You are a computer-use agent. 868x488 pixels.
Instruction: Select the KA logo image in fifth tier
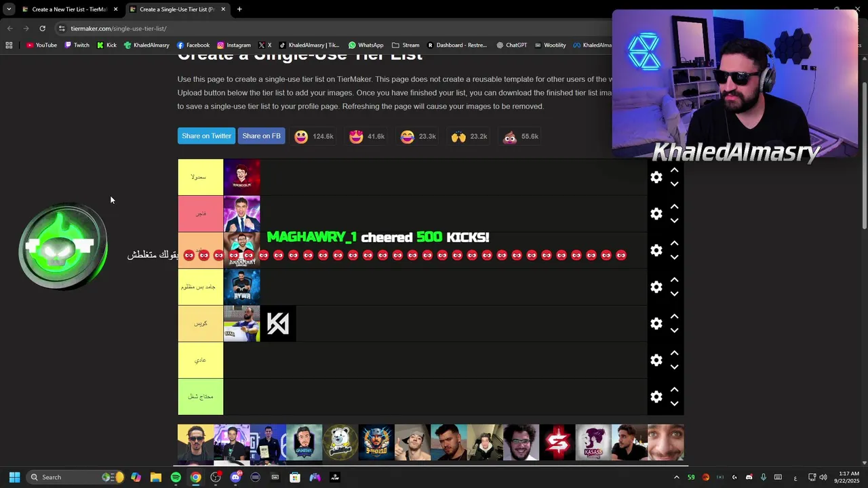pos(278,323)
